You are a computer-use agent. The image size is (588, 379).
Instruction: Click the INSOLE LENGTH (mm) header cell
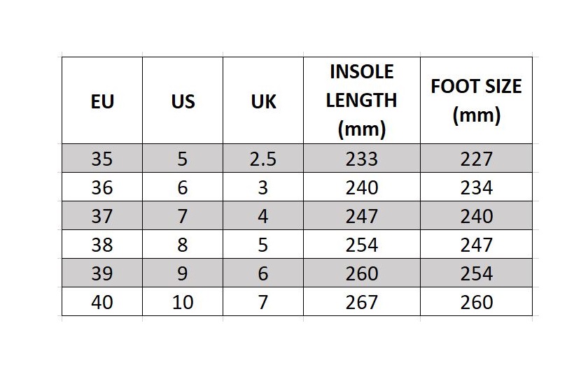[x=362, y=101]
